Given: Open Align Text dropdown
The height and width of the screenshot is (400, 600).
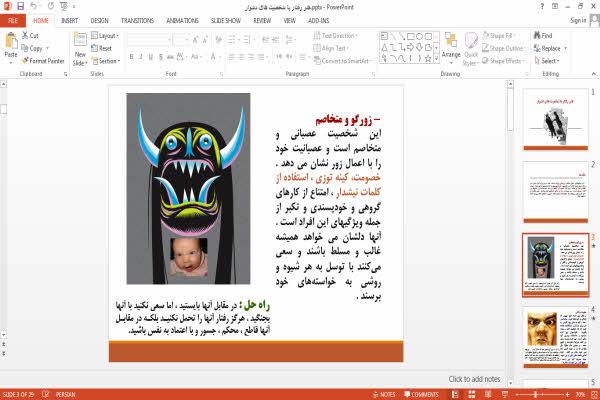Looking at the screenshot, I should [331, 48].
